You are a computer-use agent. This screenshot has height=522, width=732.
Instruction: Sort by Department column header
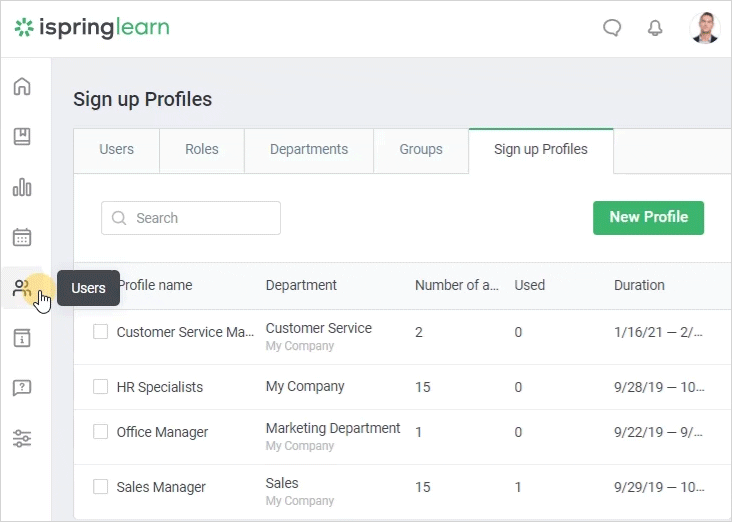tap(301, 285)
